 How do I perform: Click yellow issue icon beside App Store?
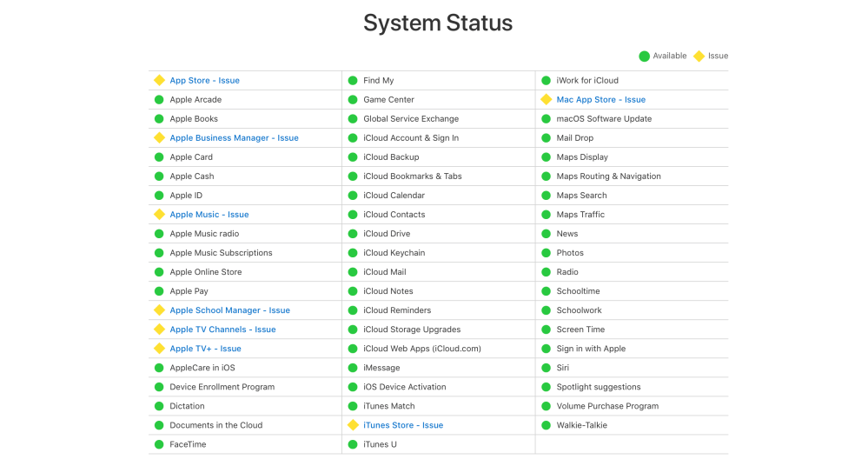(x=159, y=80)
